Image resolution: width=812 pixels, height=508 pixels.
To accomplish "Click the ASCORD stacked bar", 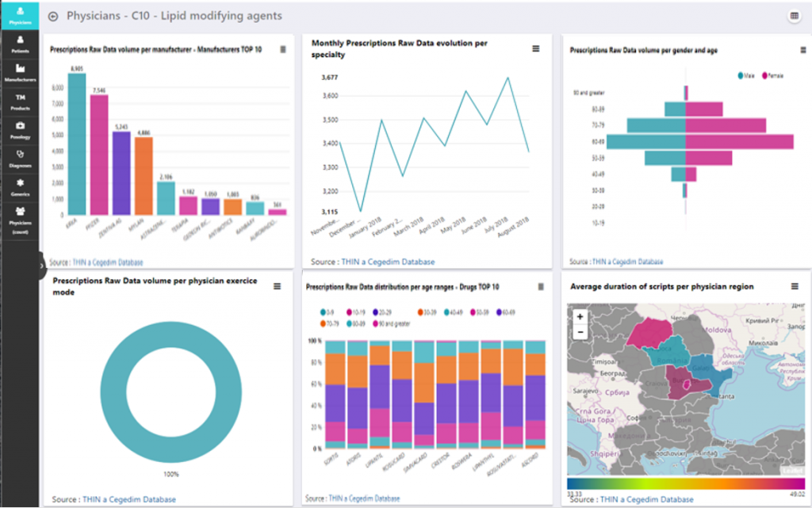I will click(x=535, y=394).
